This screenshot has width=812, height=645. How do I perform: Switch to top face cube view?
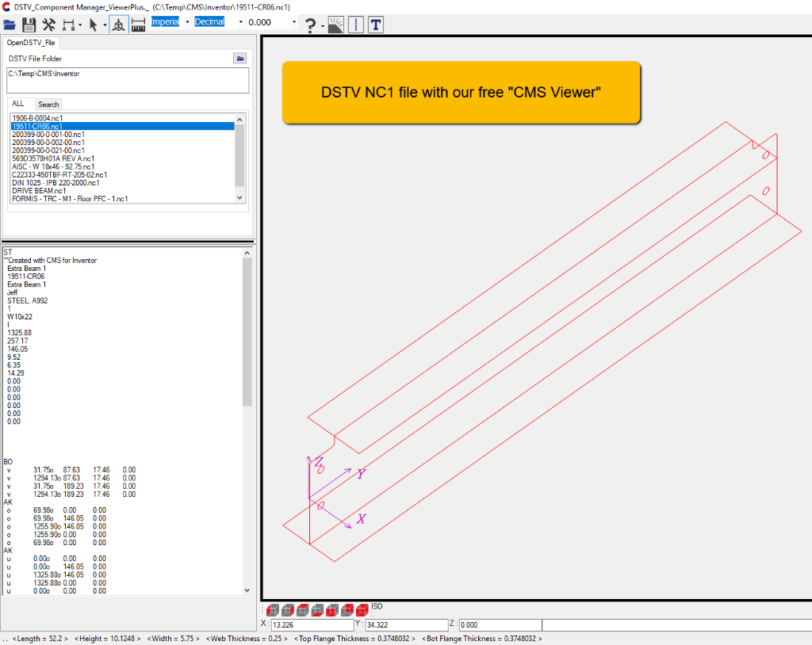[302, 610]
